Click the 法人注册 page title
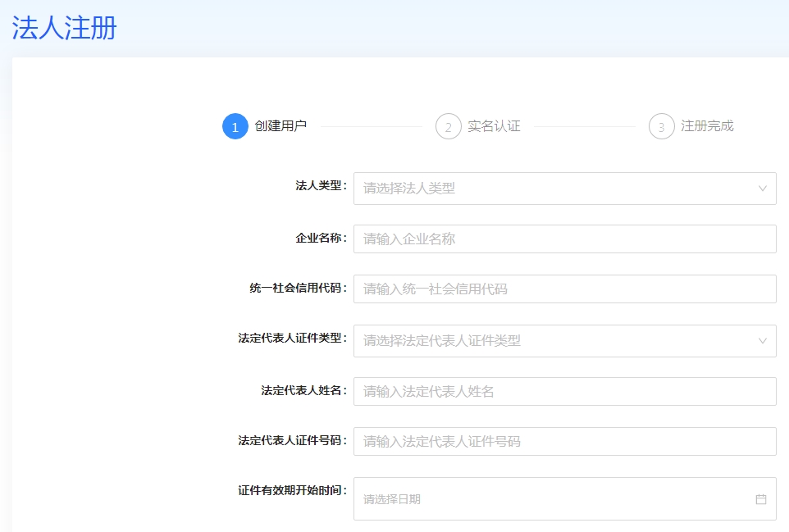This screenshot has height=532, width=789. (x=65, y=28)
